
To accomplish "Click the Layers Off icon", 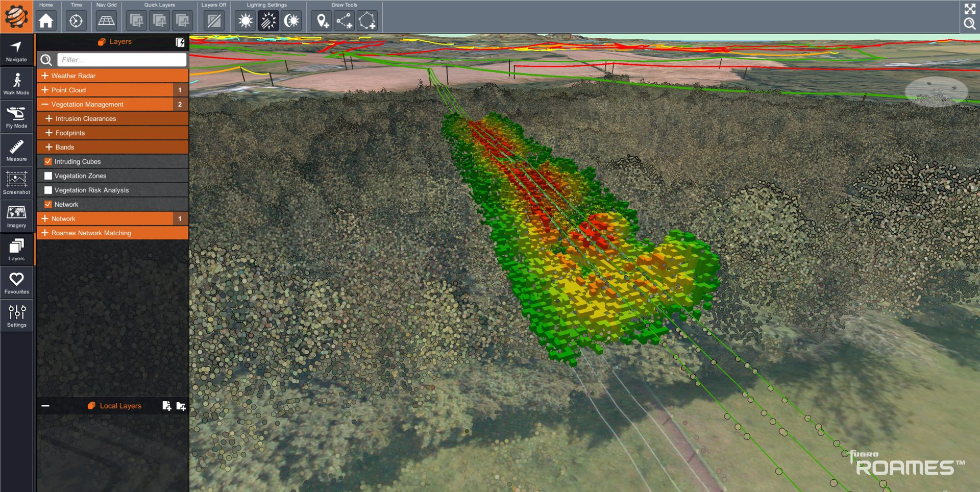I will click(214, 20).
